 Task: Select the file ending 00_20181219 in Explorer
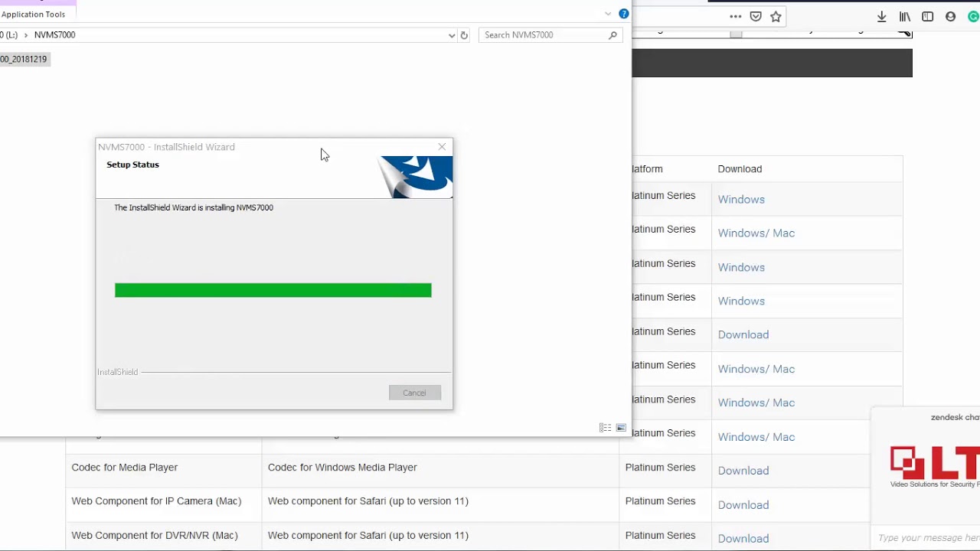pos(24,59)
